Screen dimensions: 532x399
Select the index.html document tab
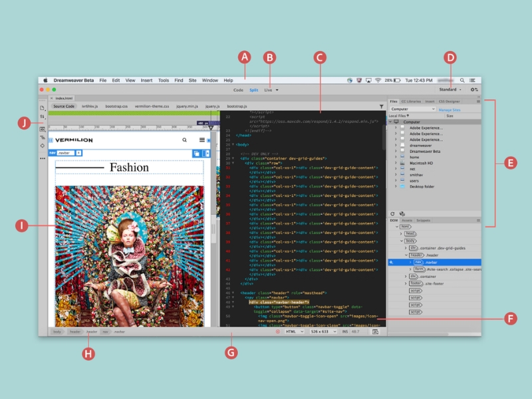point(64,98)
